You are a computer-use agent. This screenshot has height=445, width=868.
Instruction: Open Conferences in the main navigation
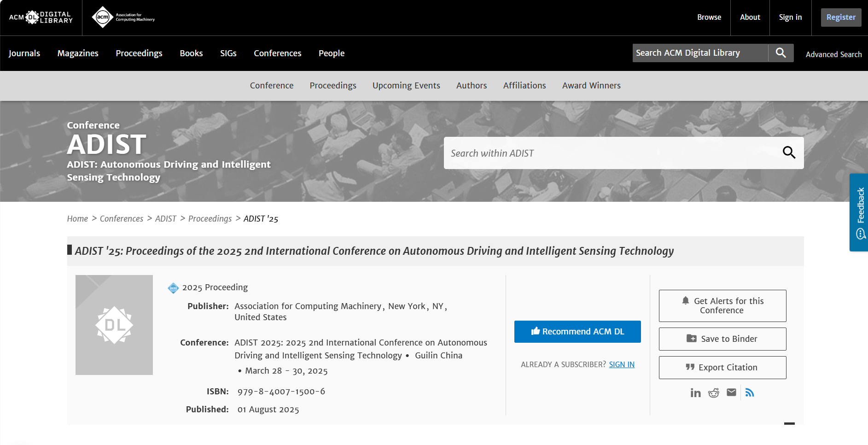pyautogui.click(x=278, y=53)
